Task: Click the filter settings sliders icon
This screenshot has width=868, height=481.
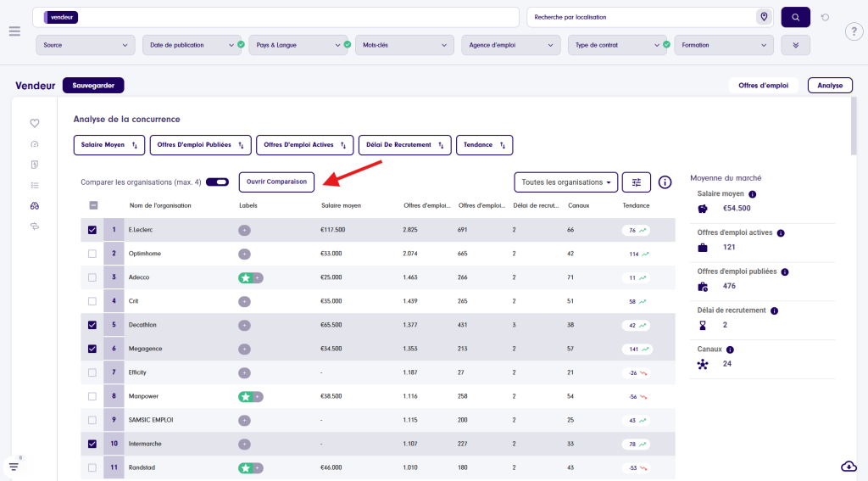Action: click(636, 182)
